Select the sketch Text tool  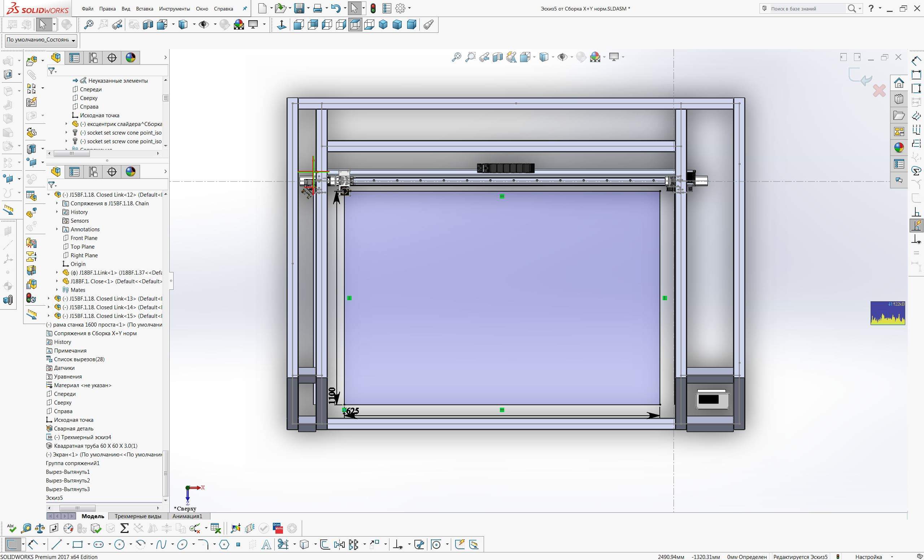point(266,544)
